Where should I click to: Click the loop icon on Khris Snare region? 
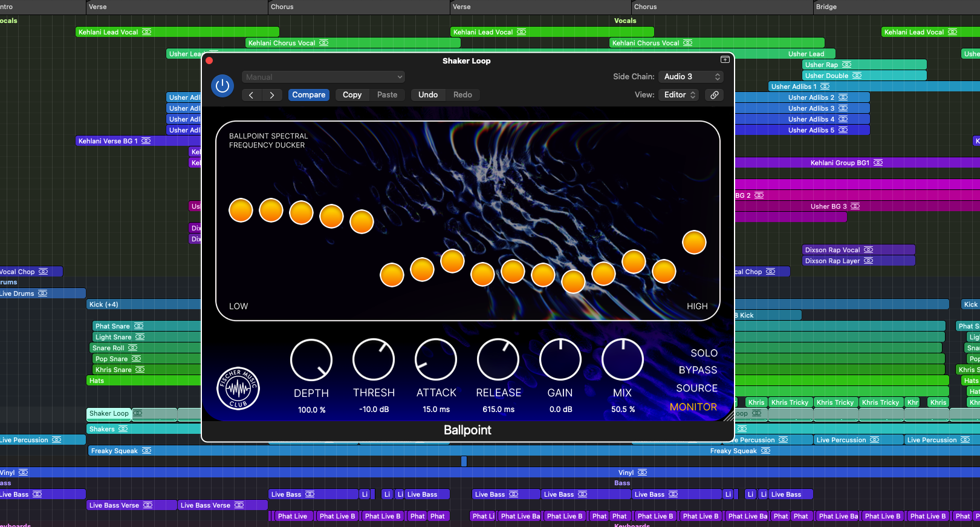pyautogui.click(x=140, y=370)
